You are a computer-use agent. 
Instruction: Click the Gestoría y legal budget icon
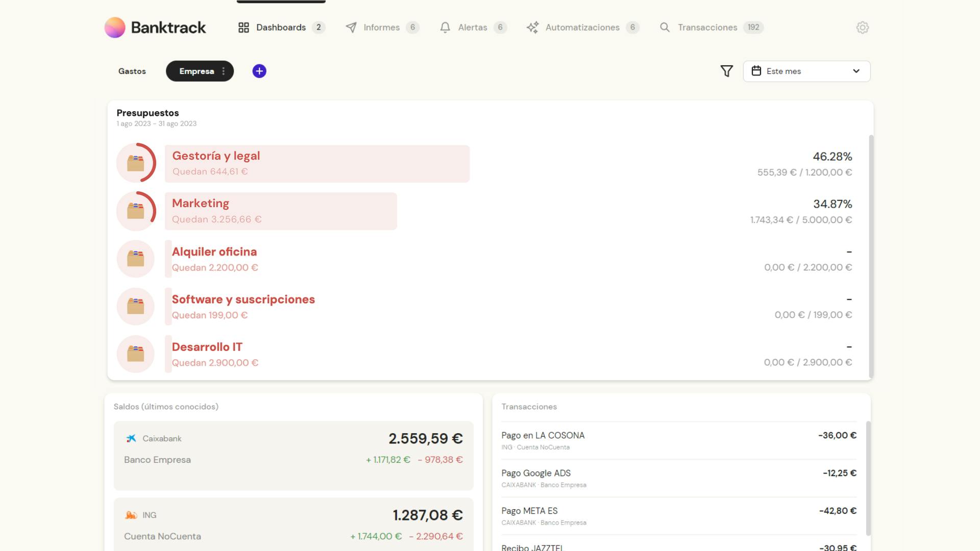[x=135, y=163]
